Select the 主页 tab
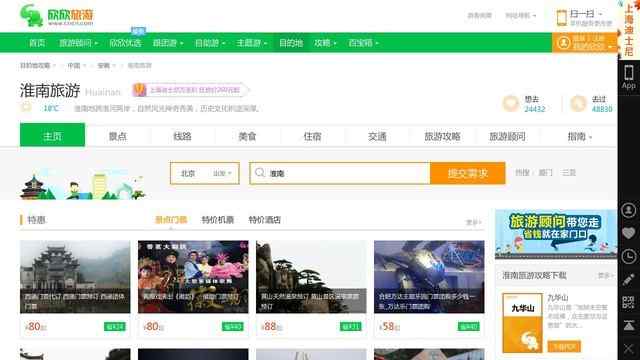This screenshot has height=360, width=640. 52,135
